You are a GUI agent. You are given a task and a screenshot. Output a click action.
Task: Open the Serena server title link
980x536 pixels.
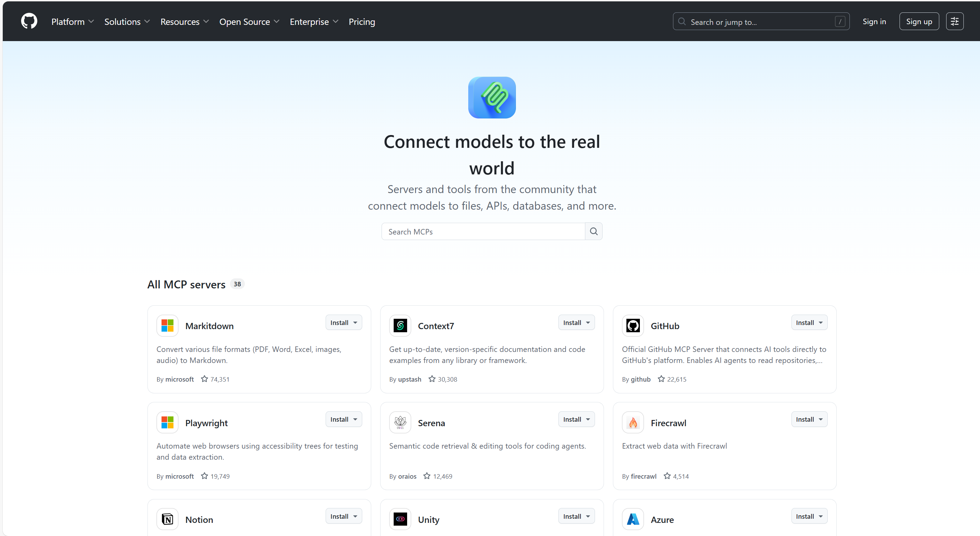click(x=431, y=423)
